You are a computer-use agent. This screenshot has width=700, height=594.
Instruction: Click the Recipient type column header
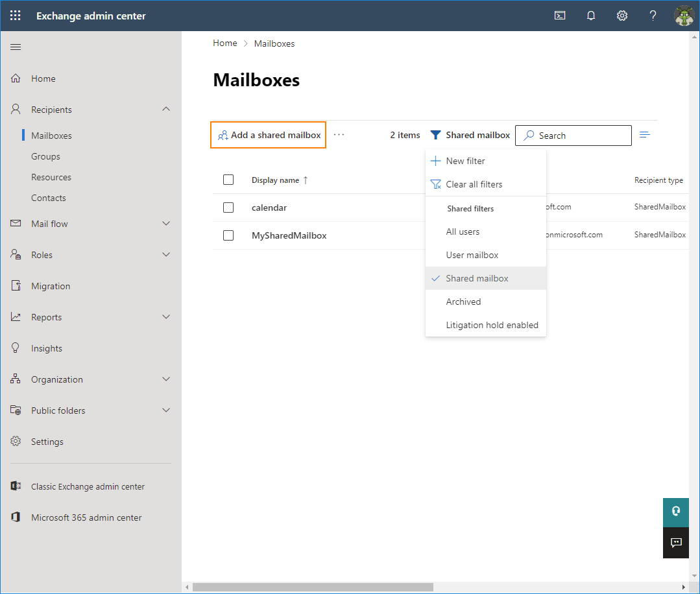click(x=658, y=180)
